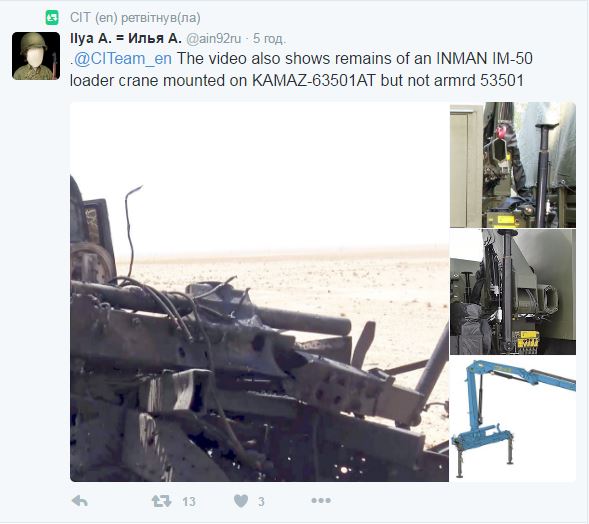Click the reply arrow icon
The image size is (589, 524).
(80, 501)
